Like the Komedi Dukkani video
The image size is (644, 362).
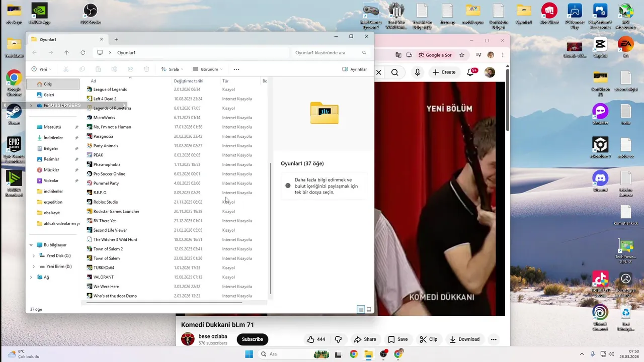click(x=316, y=339)
